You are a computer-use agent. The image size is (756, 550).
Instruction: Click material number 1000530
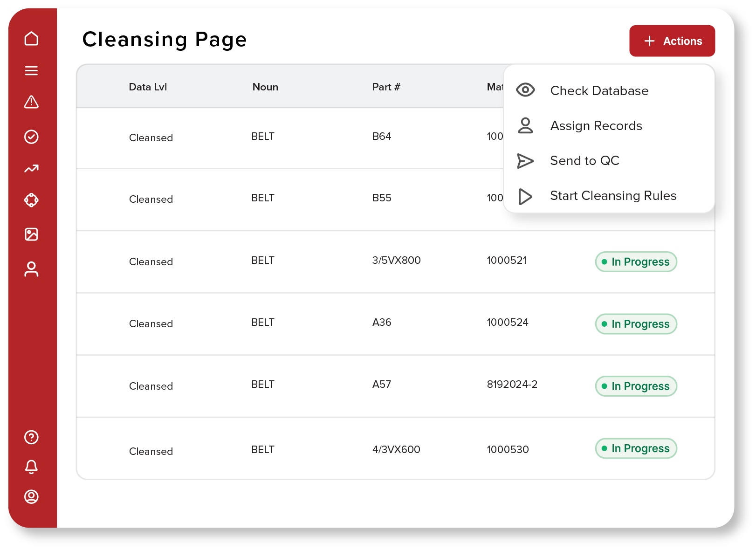coord(508,450)
